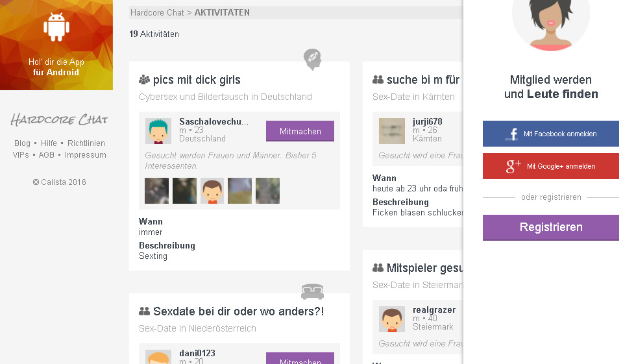The image size is (623, 364).
Task: Open the realgrazer profile name
Action: click(434, 310)
